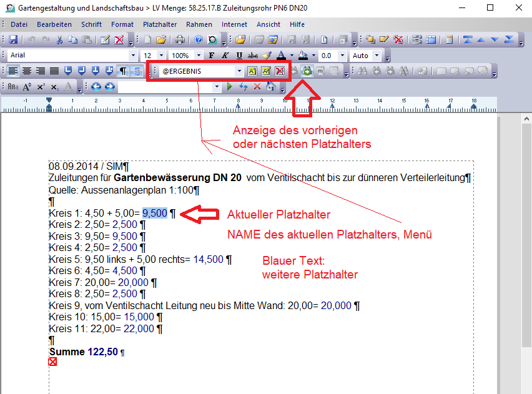Click the superscript x² icon

pyautogui.click(x=41, y=87)
